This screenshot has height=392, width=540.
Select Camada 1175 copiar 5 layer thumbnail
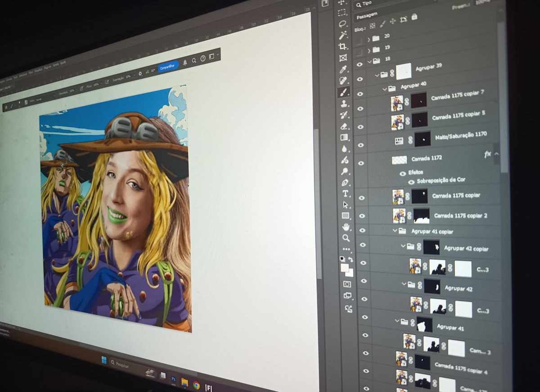tap(397, 122)
